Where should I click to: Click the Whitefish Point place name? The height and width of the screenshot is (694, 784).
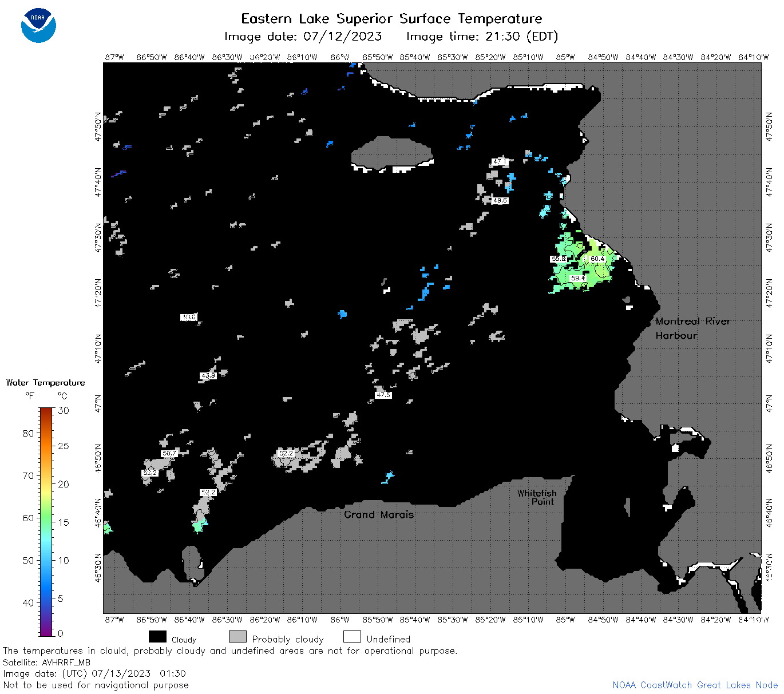537,497
